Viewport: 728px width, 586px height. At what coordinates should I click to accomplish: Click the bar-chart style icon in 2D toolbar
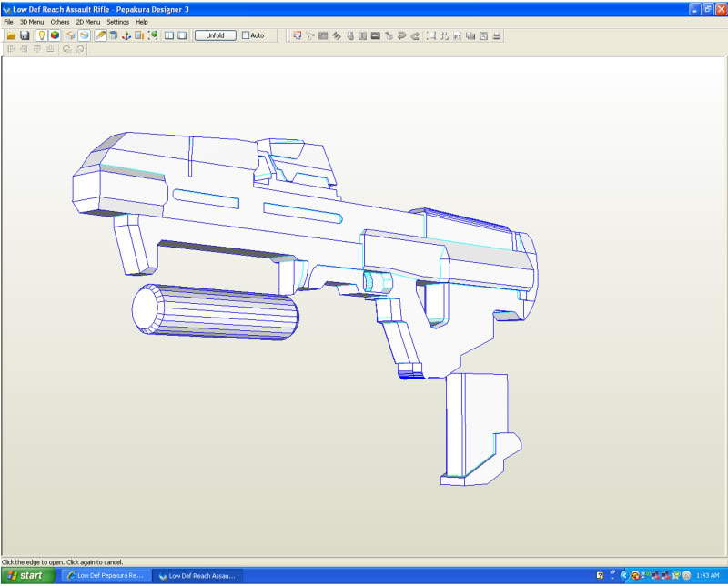coord(470,35)
